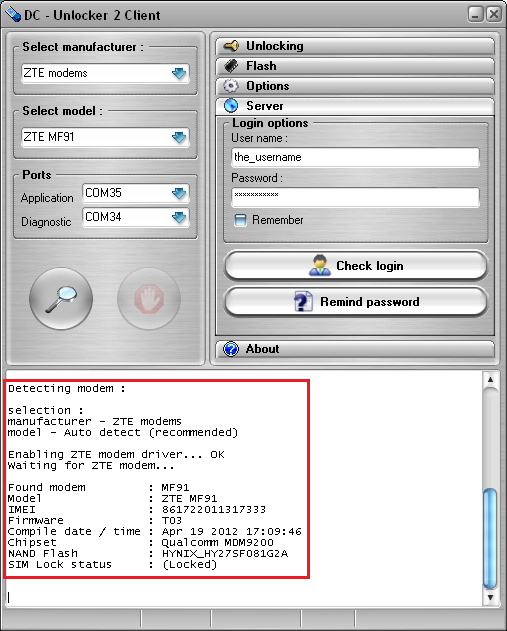Click the chip icon beside Flash
This screenshot has height=631, width=507.
[231, 66]
